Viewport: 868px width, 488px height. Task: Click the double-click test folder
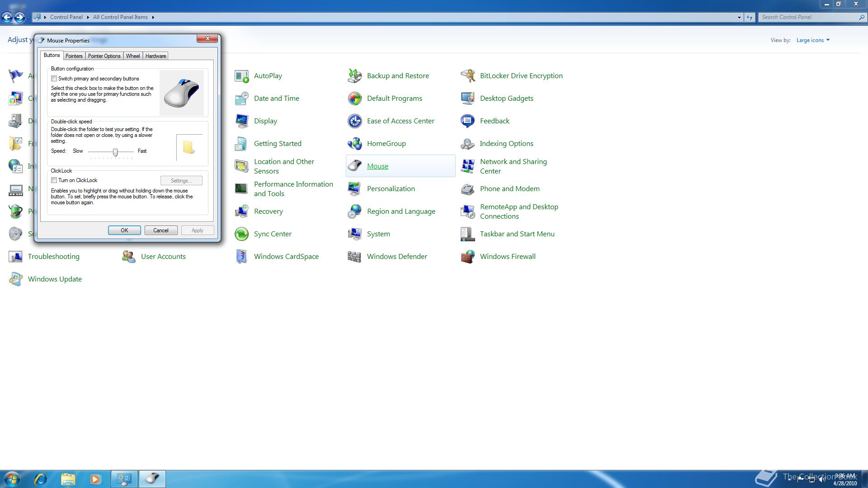coord(189,147)
